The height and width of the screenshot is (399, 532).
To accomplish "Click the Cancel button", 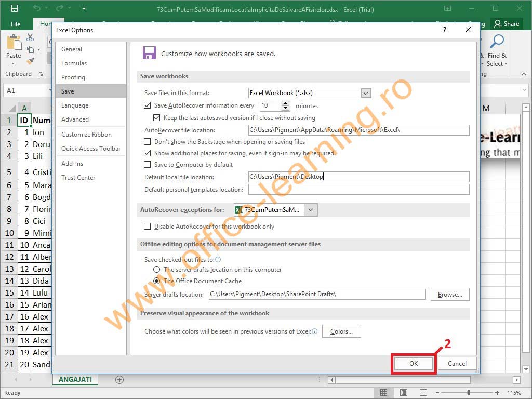I will tap(457, 363).
